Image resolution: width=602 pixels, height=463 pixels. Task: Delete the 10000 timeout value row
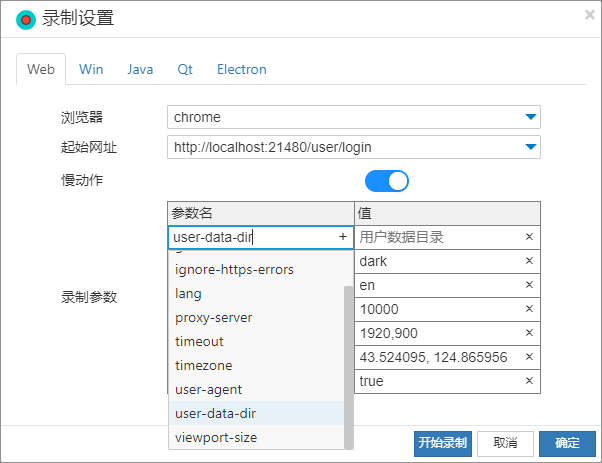point(529,309)
